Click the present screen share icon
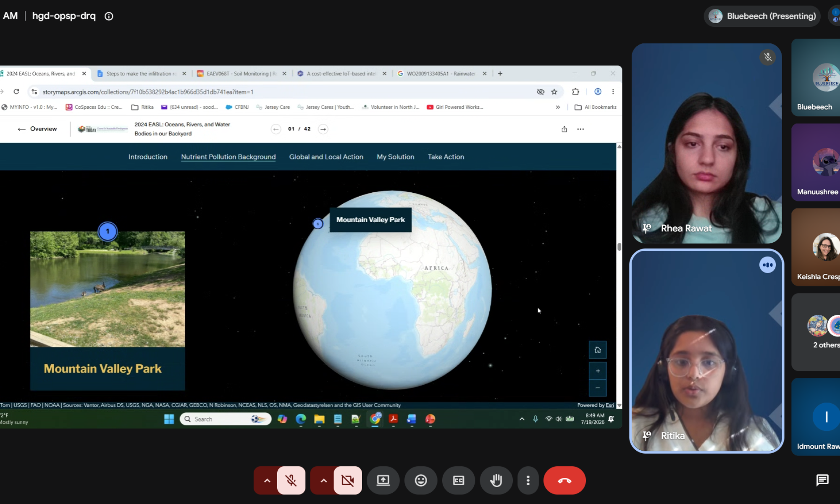 tap(383, 480)
